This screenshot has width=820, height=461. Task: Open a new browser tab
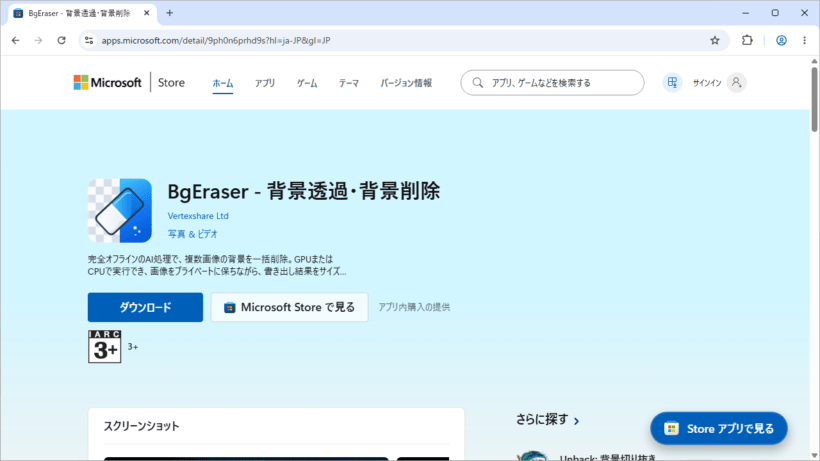point(169,13)
